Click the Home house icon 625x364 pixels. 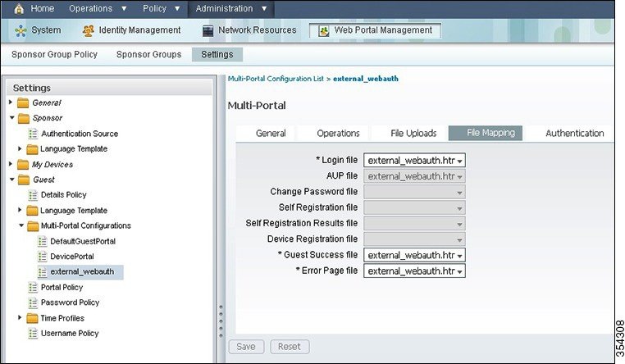[19, 9]
